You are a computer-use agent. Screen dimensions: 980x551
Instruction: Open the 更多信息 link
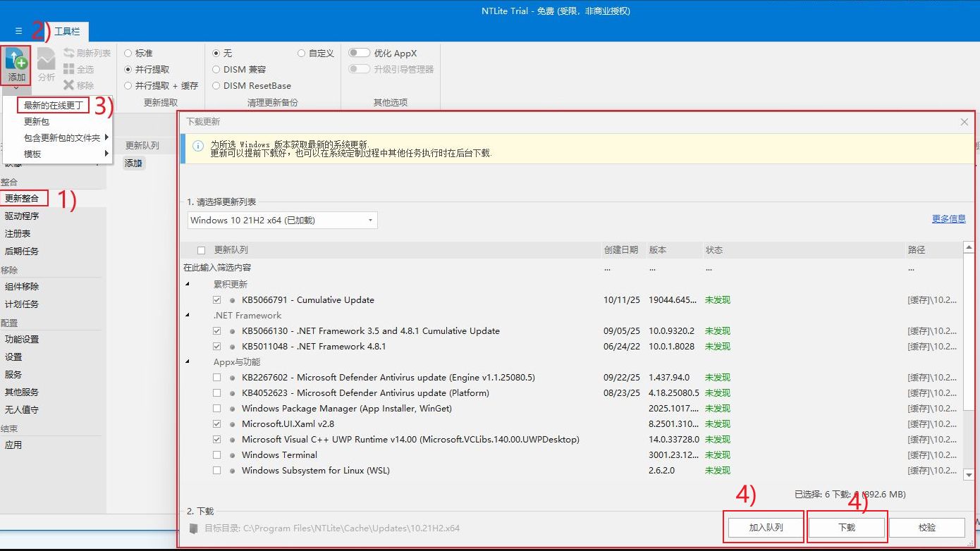click(x=948, y=219)
